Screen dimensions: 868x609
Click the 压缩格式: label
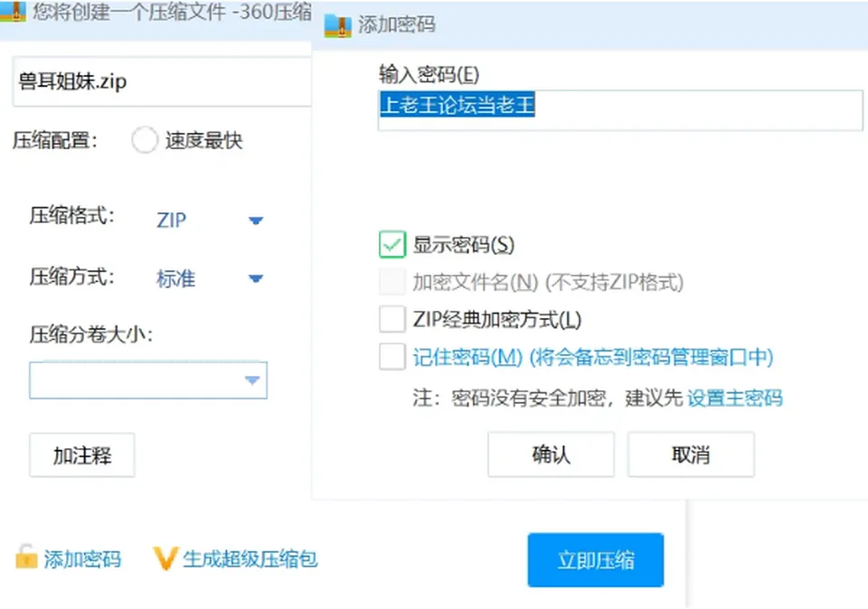(x=72, y=216)
